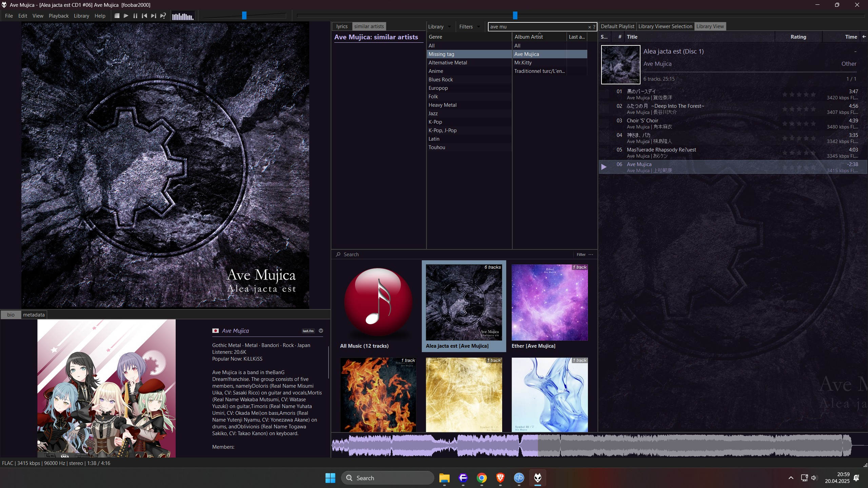Viewport: 868px width, 488px height.
Task: Open the View menu
Action: pos(38,16)
